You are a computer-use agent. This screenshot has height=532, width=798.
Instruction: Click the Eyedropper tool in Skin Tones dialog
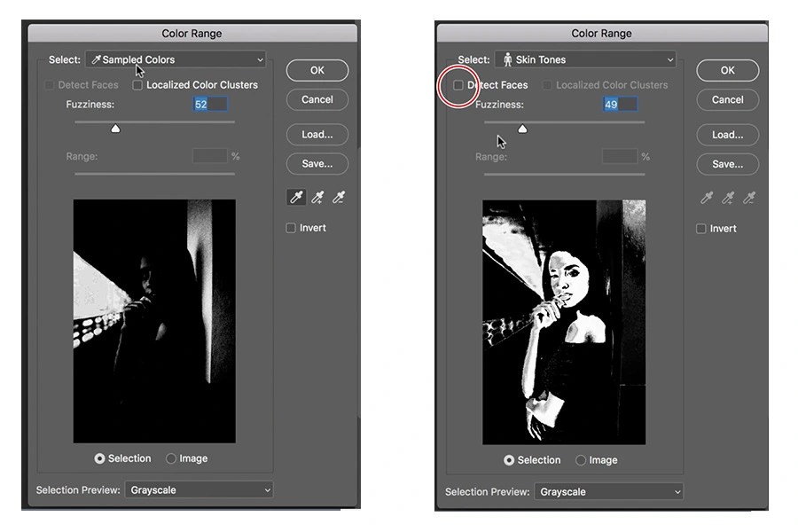tap(707, 198)
